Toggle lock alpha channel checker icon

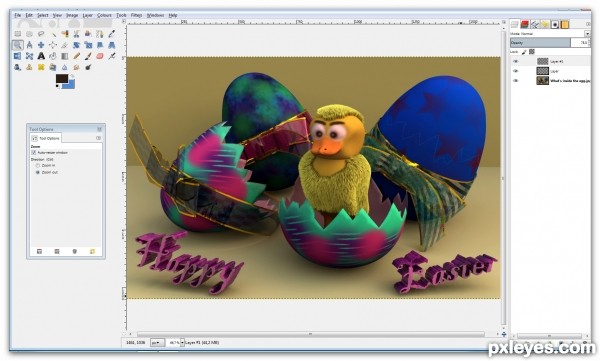(532, 52)
